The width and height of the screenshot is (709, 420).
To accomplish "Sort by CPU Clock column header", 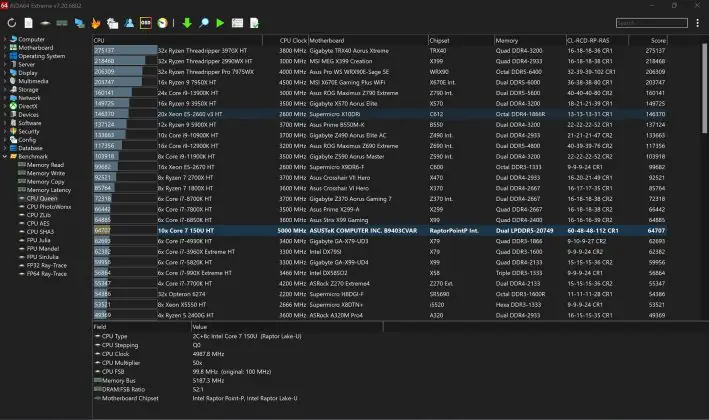I will [285, 40].
